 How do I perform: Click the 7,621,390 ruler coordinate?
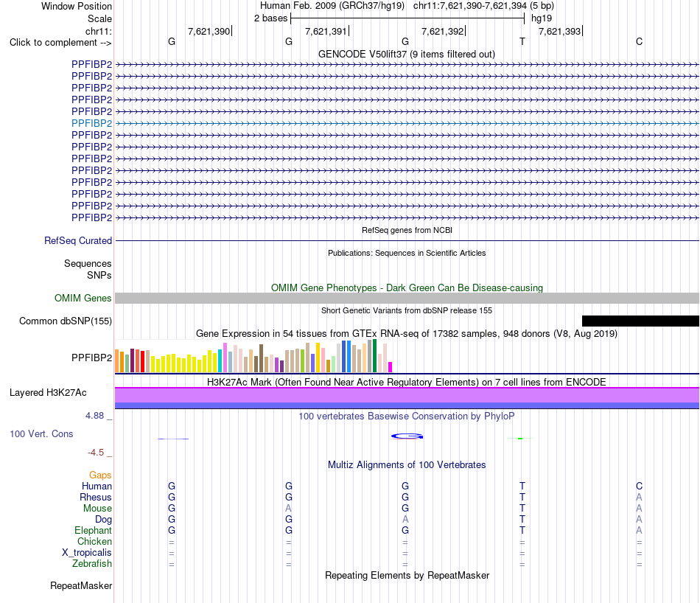209,31
